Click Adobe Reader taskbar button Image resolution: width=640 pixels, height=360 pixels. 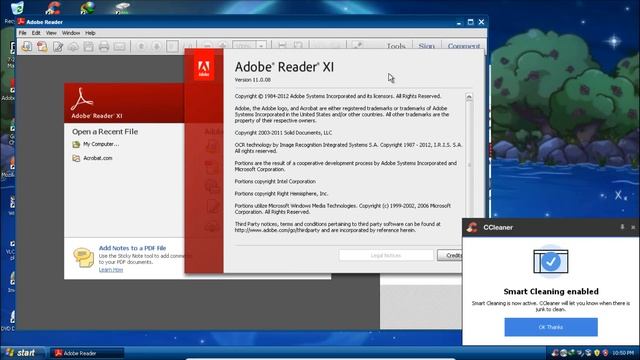click(x=87, y=353)
